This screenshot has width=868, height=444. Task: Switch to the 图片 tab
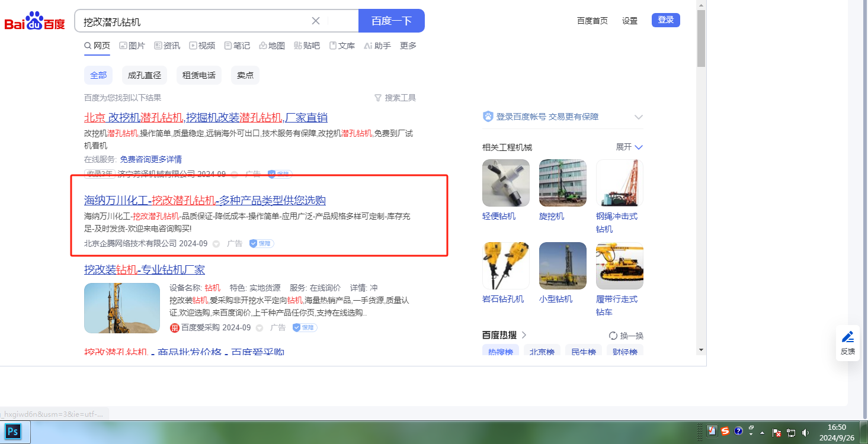click(x=132, y=46)
